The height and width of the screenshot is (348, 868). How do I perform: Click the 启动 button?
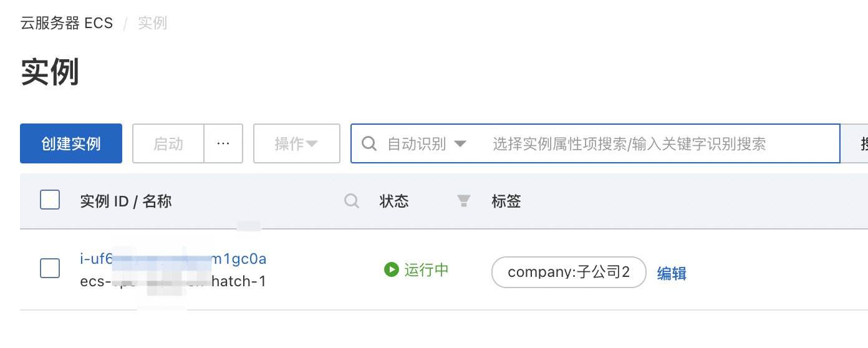pyautogui.click(x=168, y=143)
